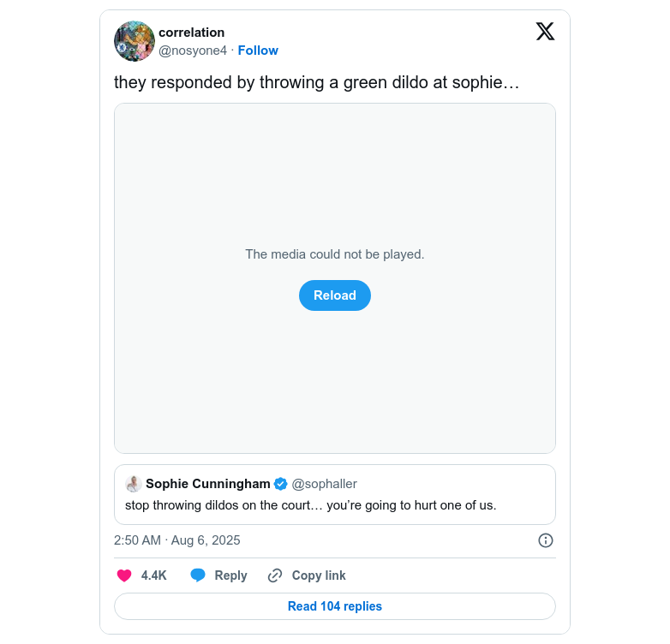Follow the @nosyone4 account

click(258, 51)
